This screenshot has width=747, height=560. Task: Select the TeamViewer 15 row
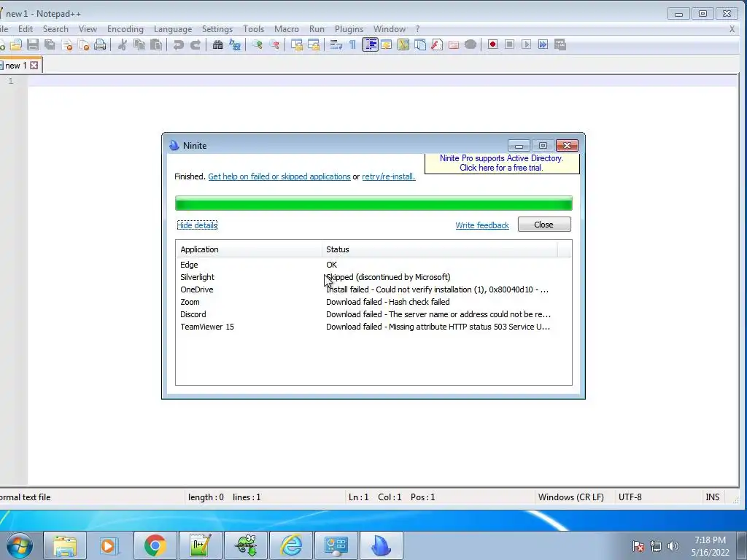(x=373, y=327)
